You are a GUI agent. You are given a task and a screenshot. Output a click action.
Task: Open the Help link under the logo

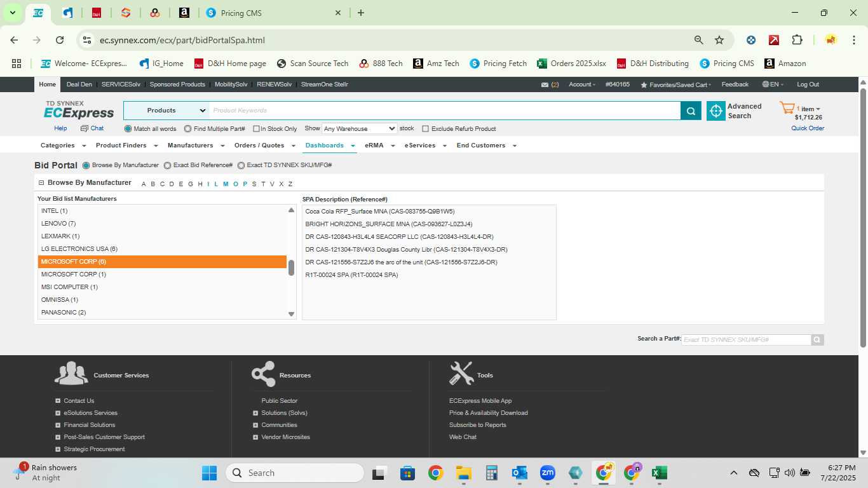60,128
